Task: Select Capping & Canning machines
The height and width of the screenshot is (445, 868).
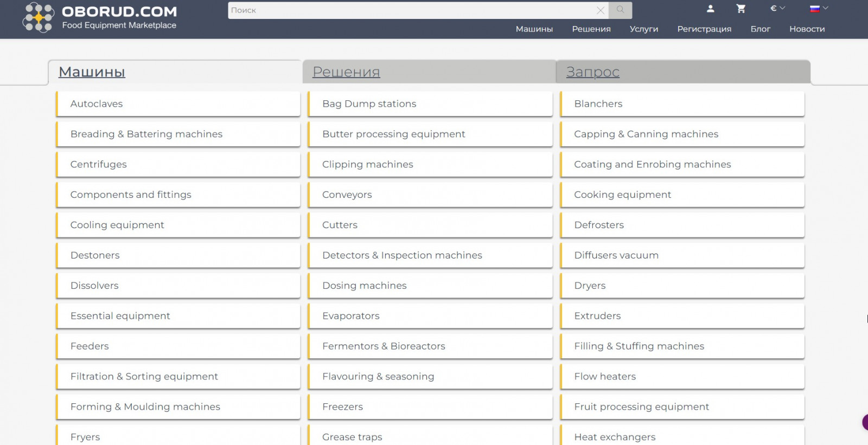Action: [682, 134]
